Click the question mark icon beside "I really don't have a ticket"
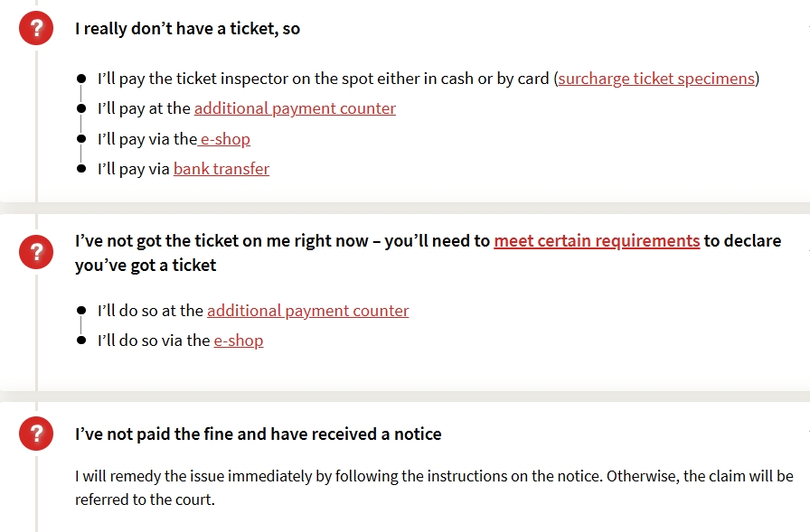The image size is (810, 532). [x=36, y=30]
